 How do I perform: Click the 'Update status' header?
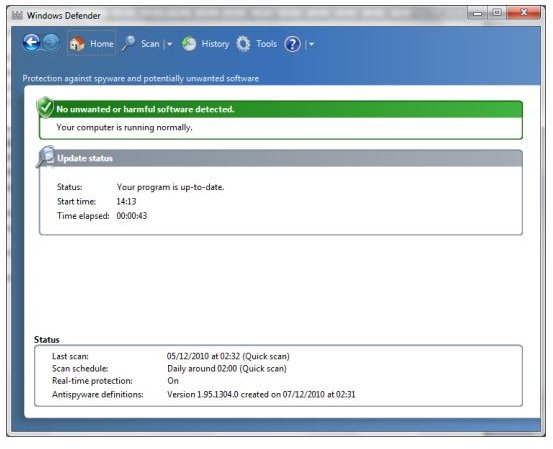(281, 158)
